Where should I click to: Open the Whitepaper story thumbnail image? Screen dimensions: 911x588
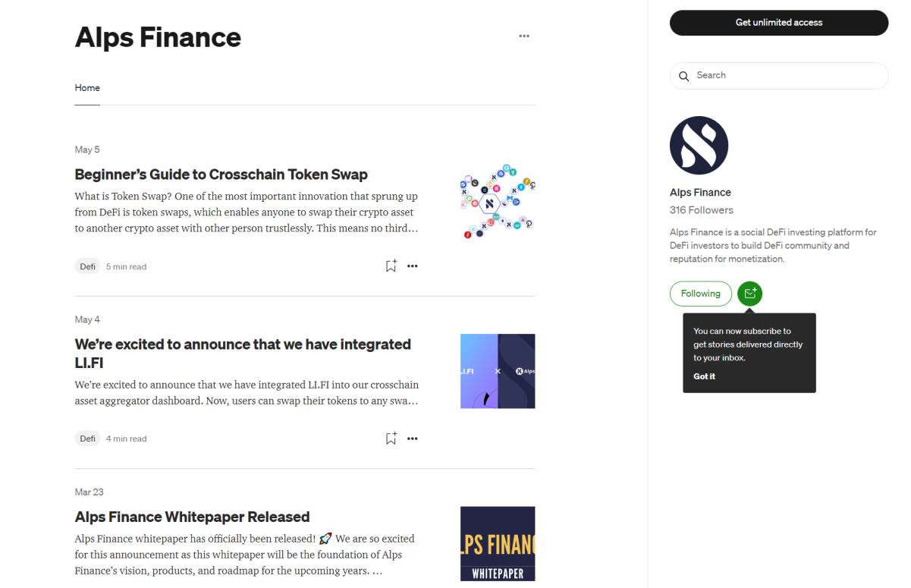498,543
